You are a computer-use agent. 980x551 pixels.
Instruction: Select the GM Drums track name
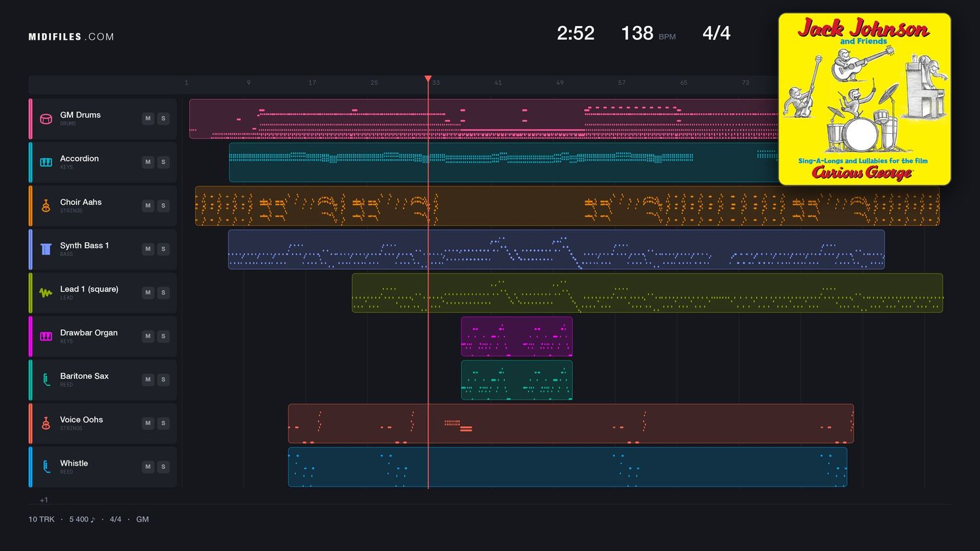[x=80, y=115]
